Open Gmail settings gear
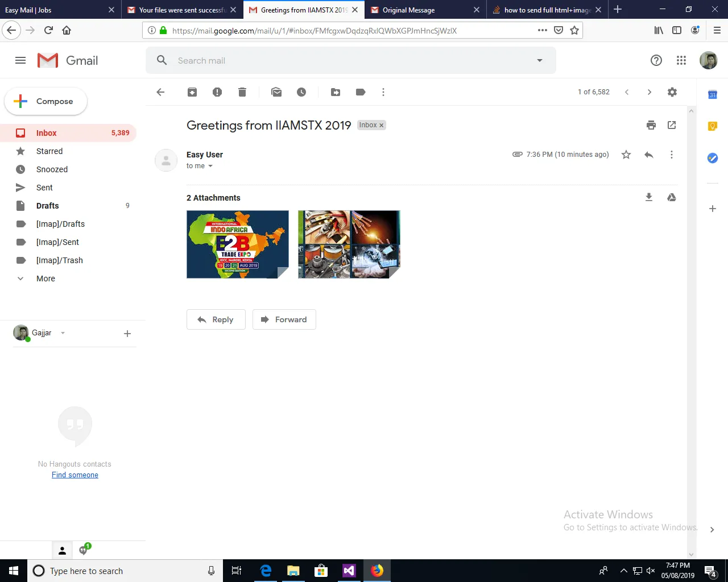This screenshot has width=728, height=582. pos(672,92)
